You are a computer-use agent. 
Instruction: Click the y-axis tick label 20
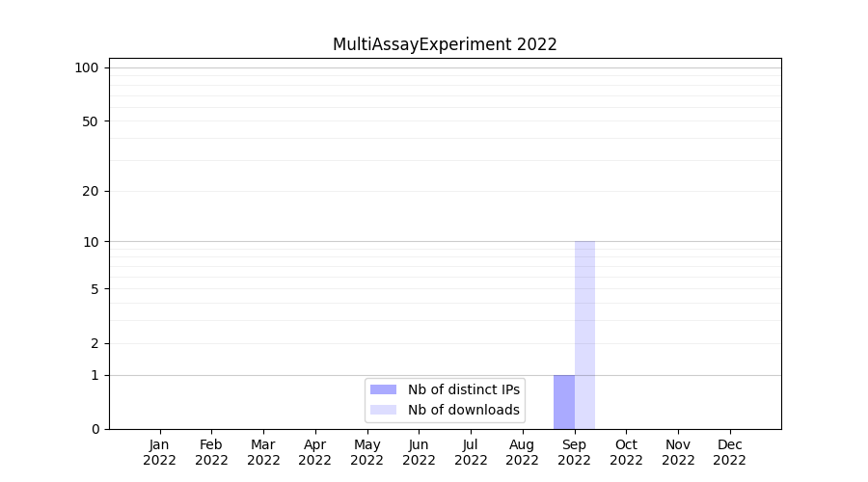click(x=91, y=191)
